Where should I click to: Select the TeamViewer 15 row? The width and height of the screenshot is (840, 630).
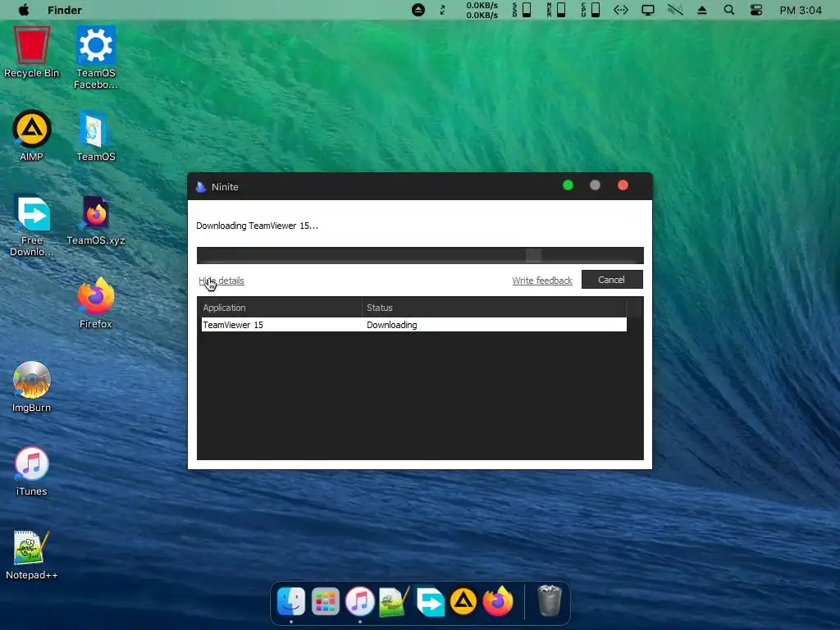414,325
